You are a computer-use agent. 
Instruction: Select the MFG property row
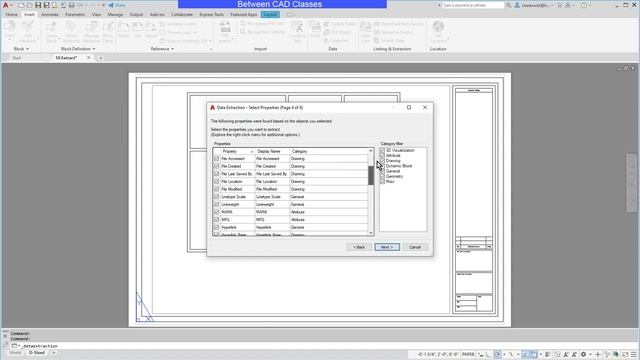coord(290,220)
